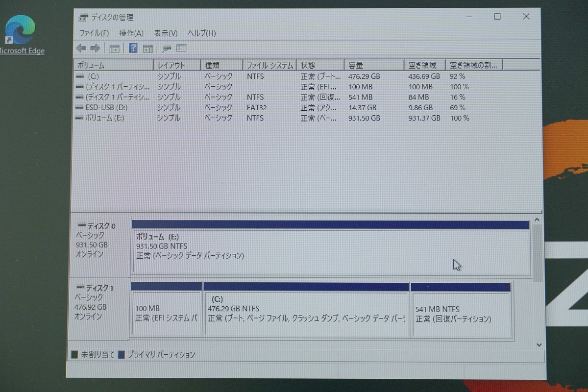Click the blue プライマリ パーティション legend swatch

tap(122, 354)
